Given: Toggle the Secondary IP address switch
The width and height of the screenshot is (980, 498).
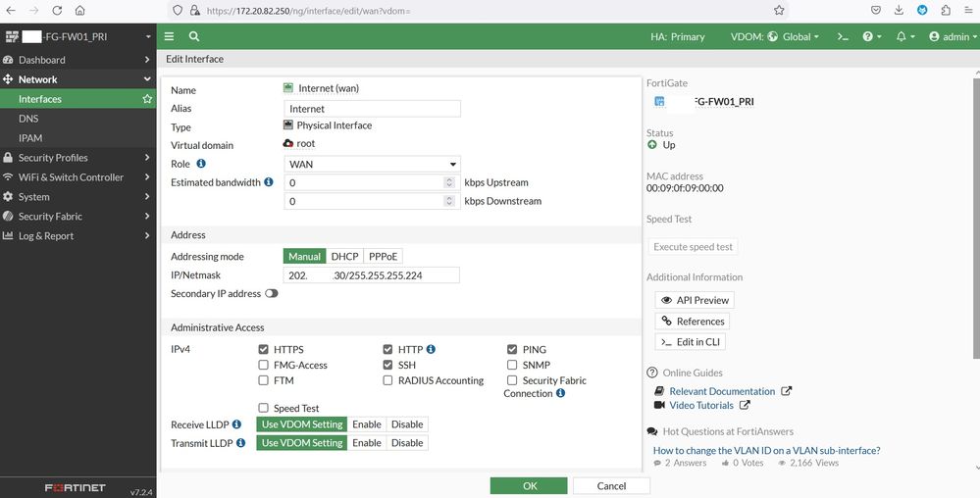Looking at the screenshot, I should [272, 293].
